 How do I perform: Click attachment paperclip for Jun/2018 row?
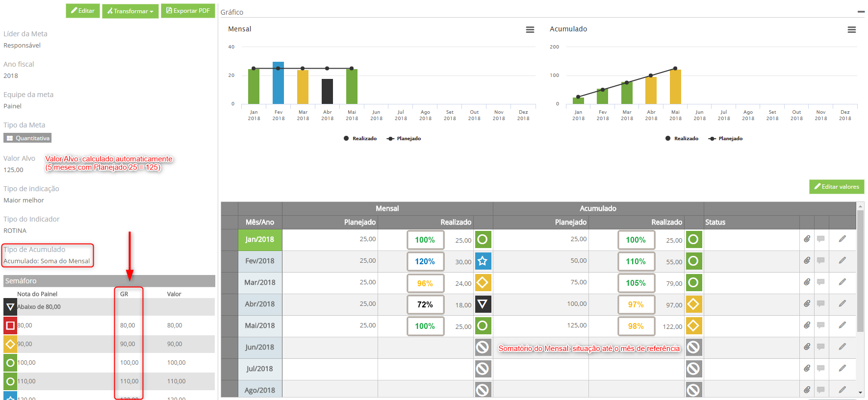[807, 347]
